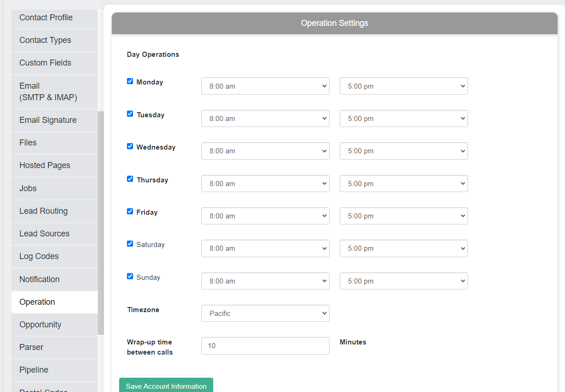Click the Monday label text

[x=150, y=82]
